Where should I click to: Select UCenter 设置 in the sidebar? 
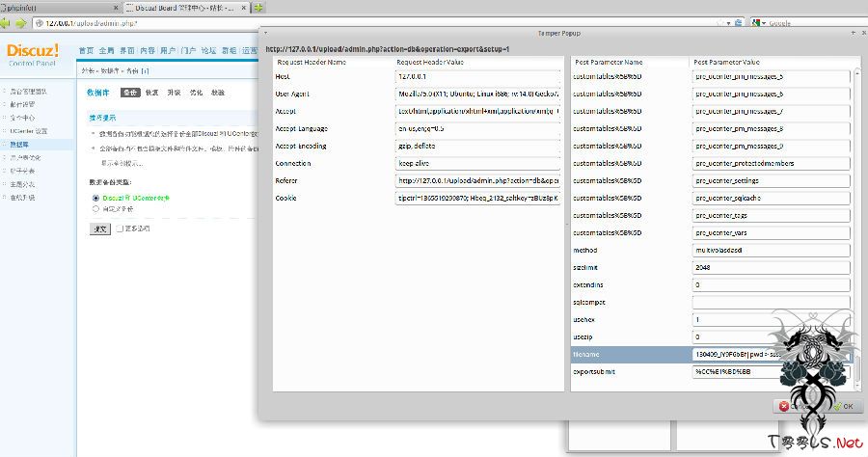(29, 131)
